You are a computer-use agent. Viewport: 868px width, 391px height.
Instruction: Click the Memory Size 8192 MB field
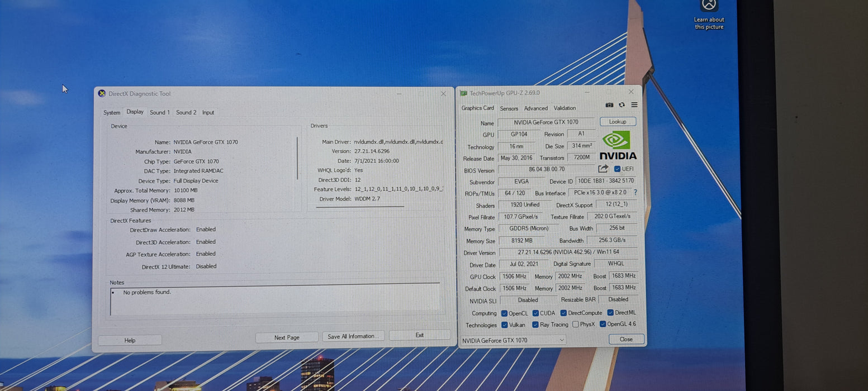(521, 241)
